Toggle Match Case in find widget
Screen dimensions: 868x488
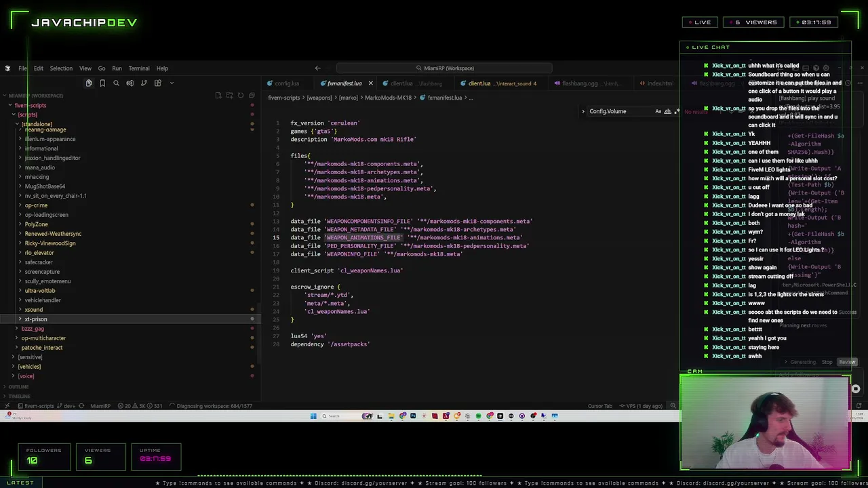point(658,111)
